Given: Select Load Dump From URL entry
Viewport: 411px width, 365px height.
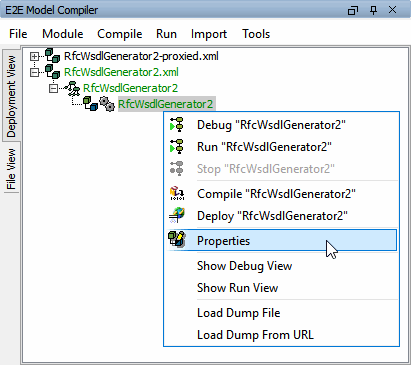Looking at the screenshot, I should pyautogui.click(x=255, y=334).
